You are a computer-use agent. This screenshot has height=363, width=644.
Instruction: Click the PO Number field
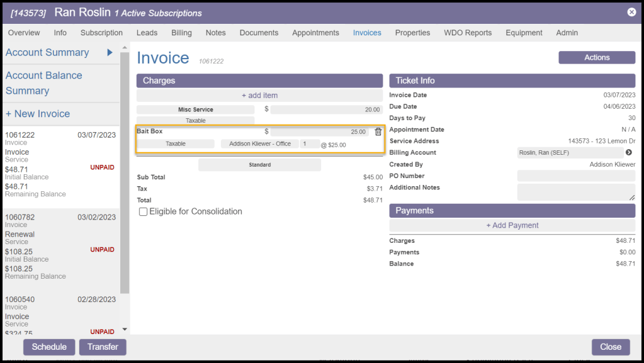pyautogui.click(x=575, y=176)
